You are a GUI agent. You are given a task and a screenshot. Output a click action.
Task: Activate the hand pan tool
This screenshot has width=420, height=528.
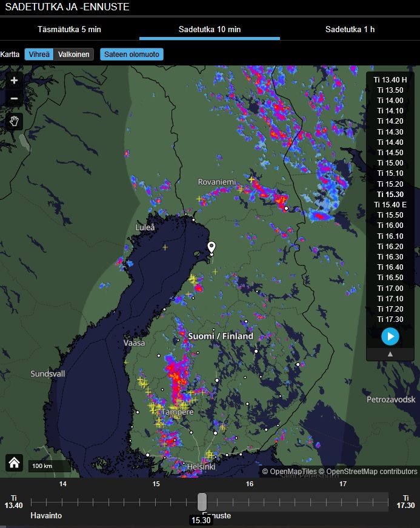(x=14, y=121)
